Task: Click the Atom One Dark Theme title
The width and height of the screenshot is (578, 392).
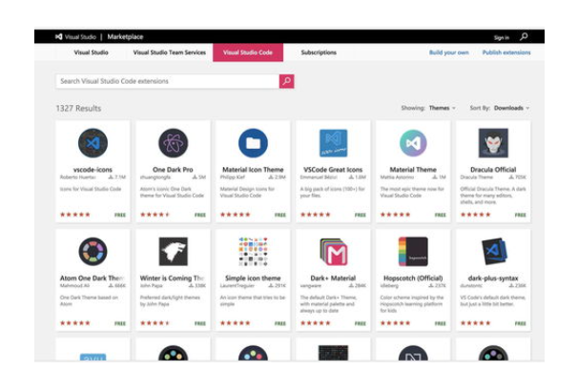Action: [93, 279]
